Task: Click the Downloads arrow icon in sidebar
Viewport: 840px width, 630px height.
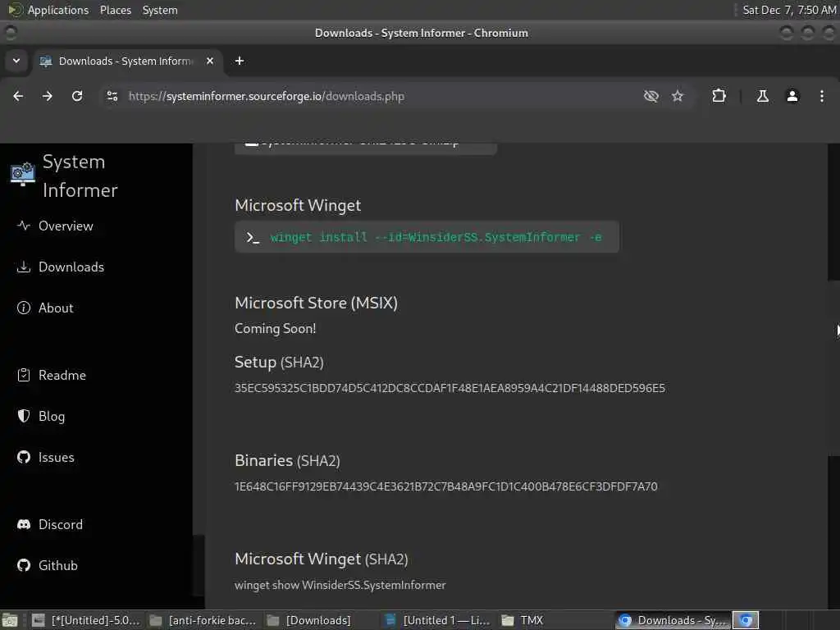Action: [x=24, y=267]
